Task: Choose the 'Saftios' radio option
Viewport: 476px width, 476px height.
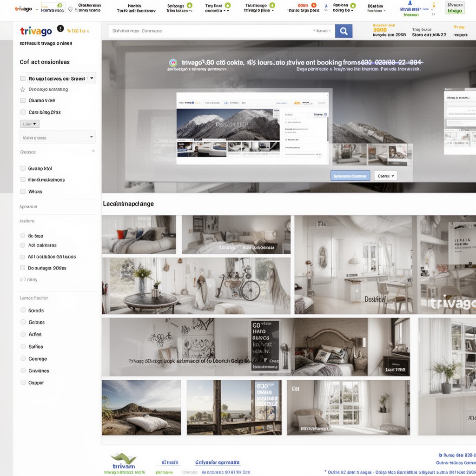Action: (x=23, y=346)
